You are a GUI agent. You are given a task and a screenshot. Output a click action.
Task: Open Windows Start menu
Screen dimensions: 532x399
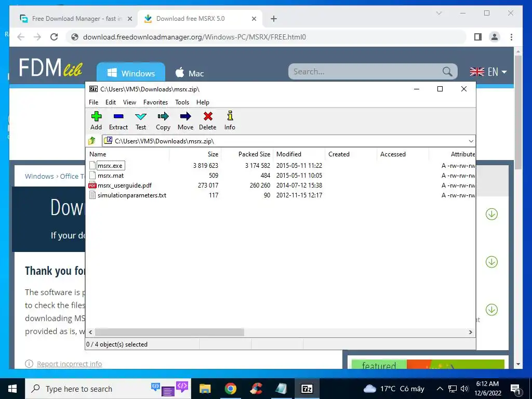pos(12,389)
